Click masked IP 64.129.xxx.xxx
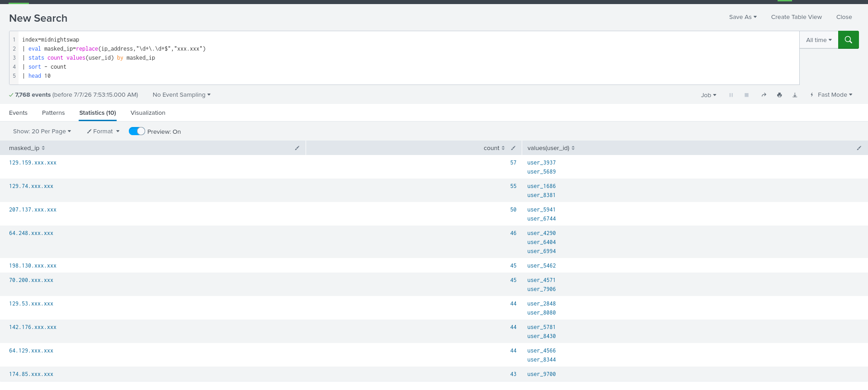Viewport: 868px width, 390px height. tap(31, 351)
